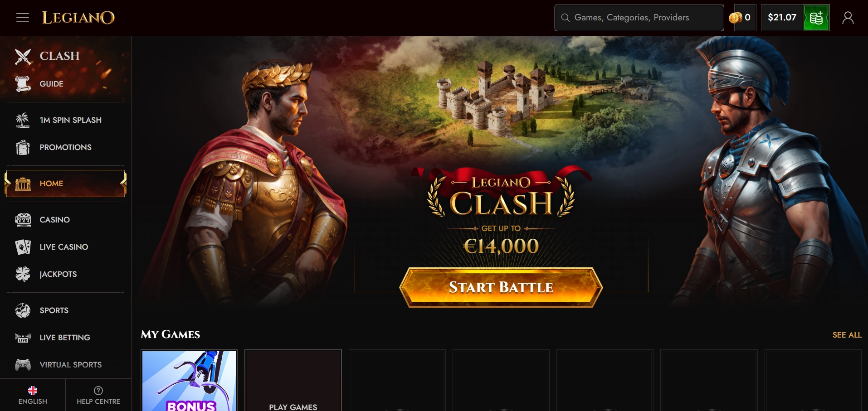Click the green deposit coins icon
868x411 pixels.
pyautogui.click(x=816, y=18)
